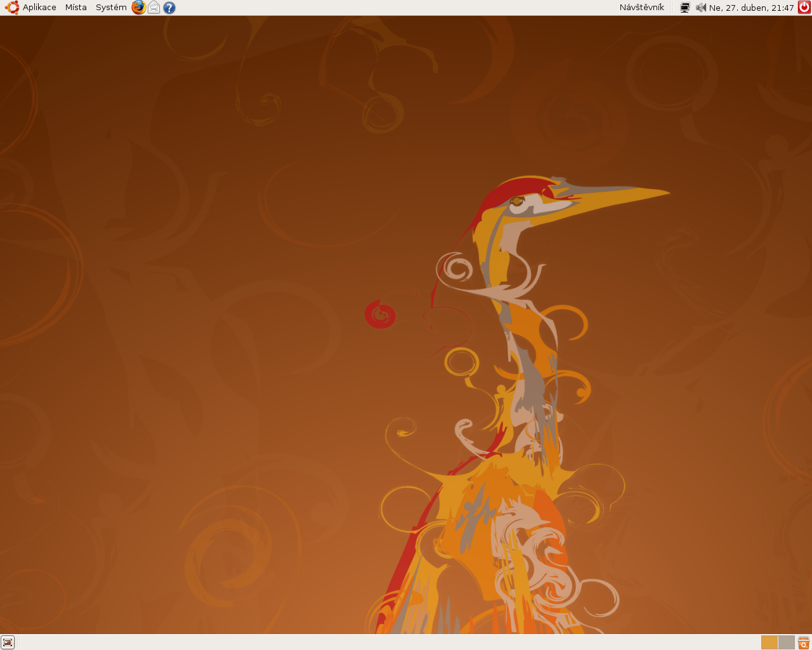Toggle the Show Desktop button
The image size is (812, 650).
[x=8, y=642]
